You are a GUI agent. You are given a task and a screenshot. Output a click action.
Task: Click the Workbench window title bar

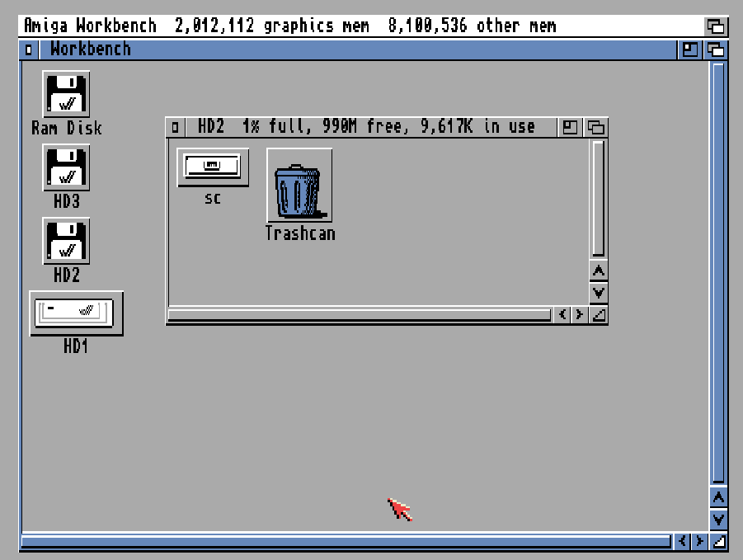(x=358, y=49)
